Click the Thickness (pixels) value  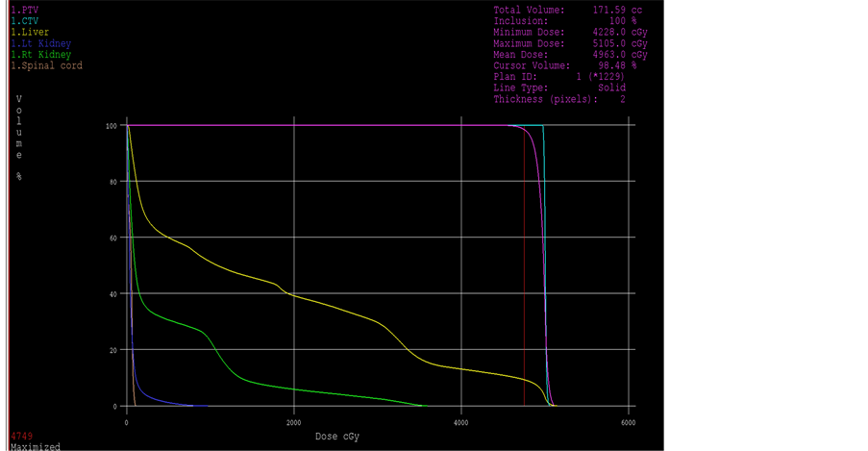coord(622,99)
